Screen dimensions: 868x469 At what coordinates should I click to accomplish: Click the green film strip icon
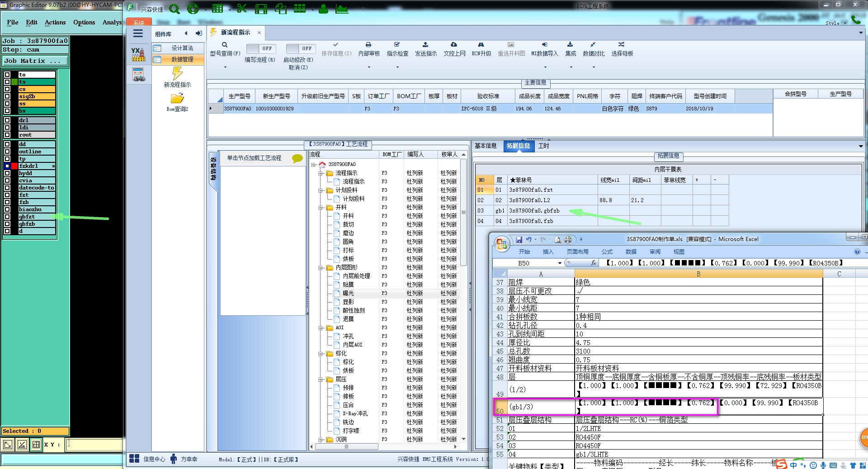[261, 9]
